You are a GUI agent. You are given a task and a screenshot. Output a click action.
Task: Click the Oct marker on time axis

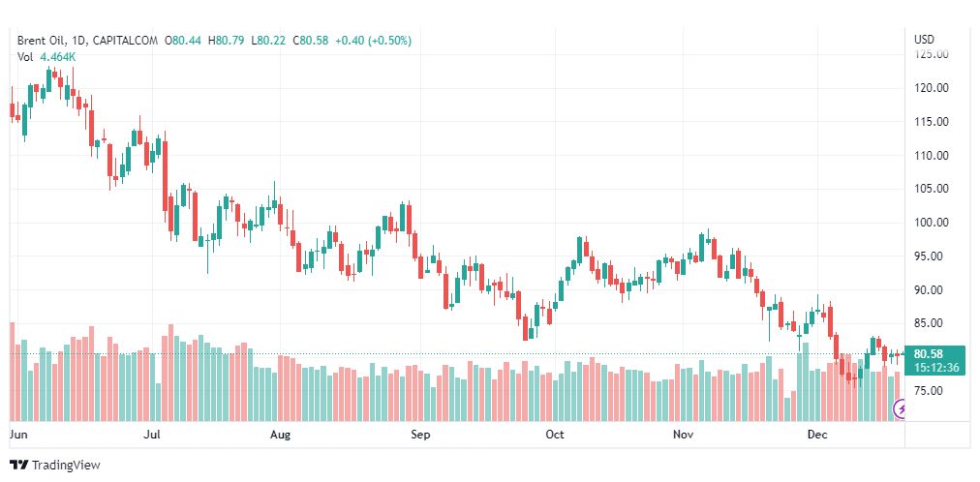coord(555,435)
